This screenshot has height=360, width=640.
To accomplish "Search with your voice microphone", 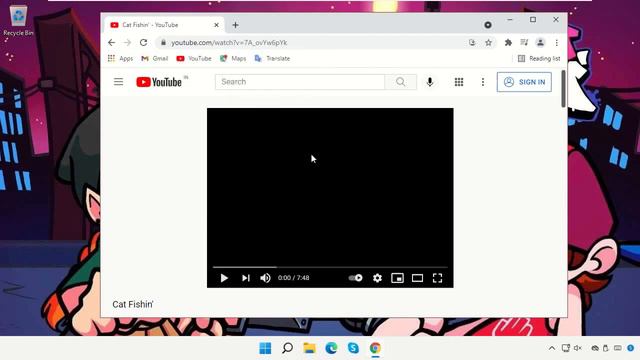I will pos(430,82).
